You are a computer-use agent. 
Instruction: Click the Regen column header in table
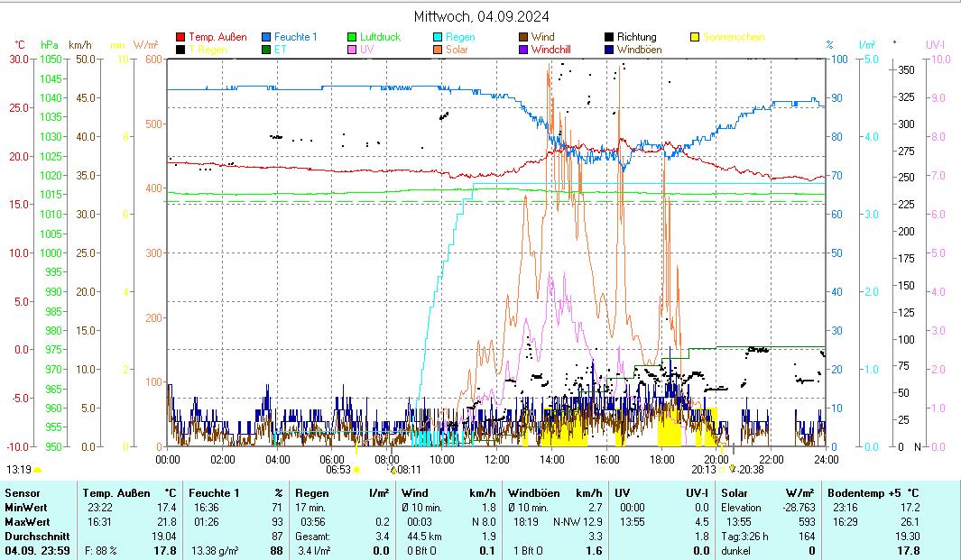coord(312,493)
